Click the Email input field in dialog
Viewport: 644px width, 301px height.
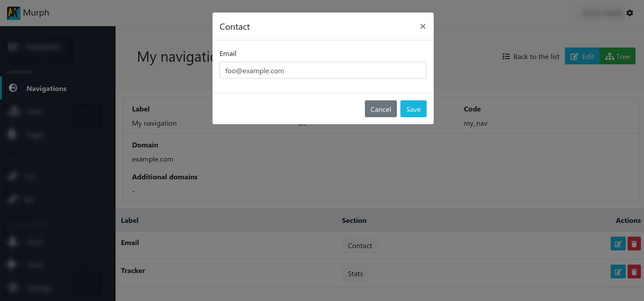point(323,70)
